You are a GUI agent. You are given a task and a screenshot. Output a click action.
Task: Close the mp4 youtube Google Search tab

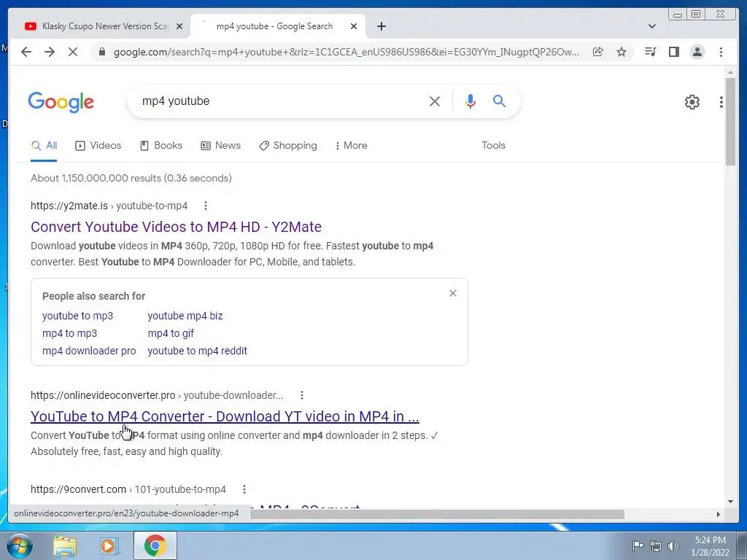pos(354,26)
